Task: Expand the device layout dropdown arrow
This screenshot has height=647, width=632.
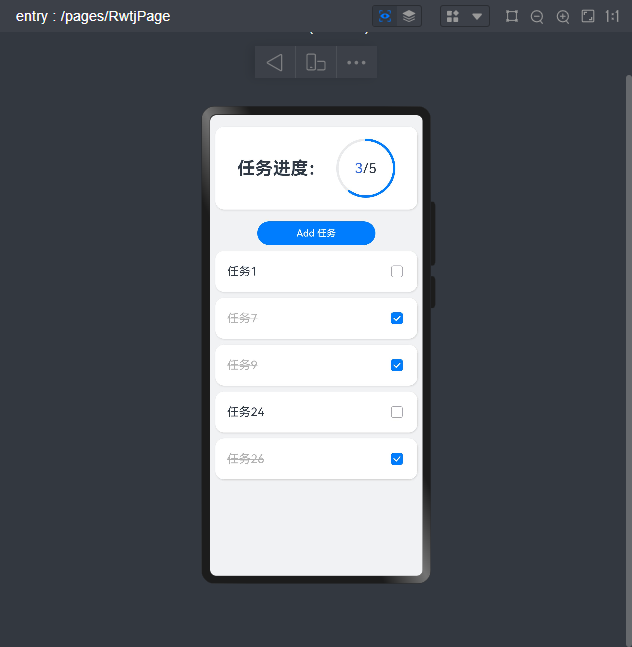Action: click(x=477, y=17)
